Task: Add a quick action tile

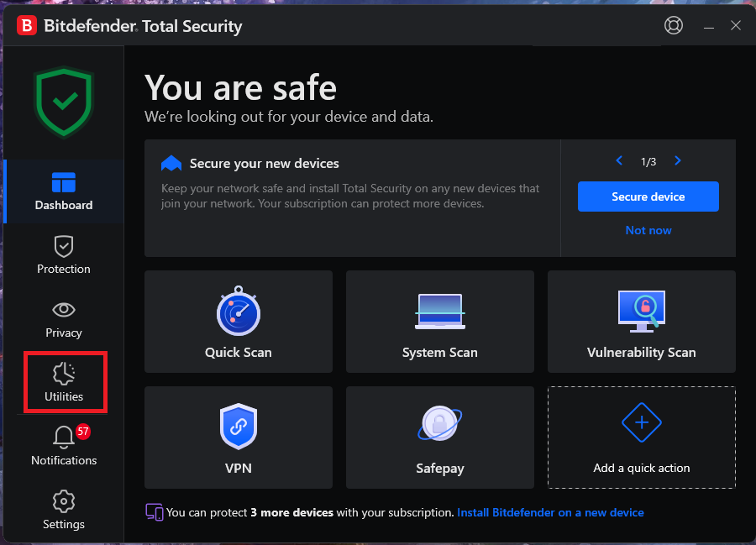Action: [x=641, y=437]
